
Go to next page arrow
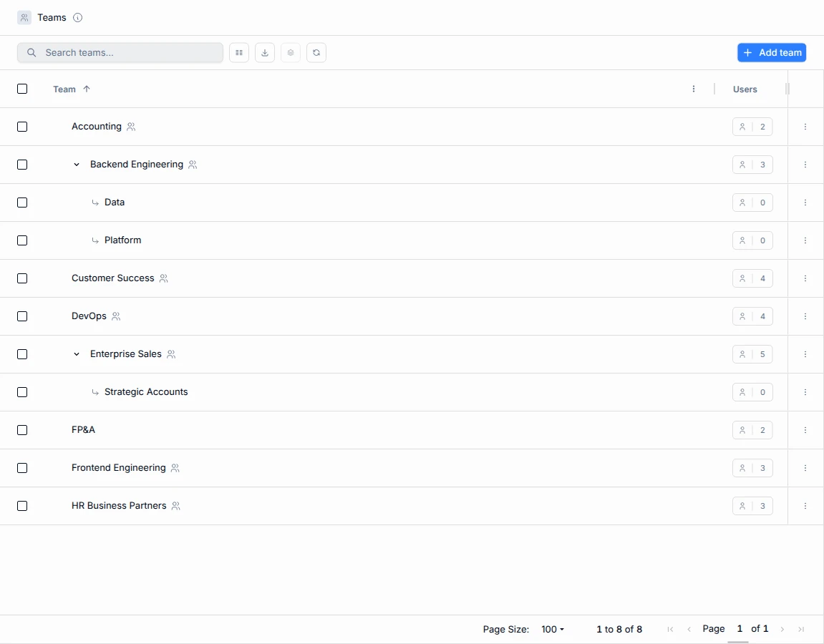pyautogui.click(x=782, y=629)
